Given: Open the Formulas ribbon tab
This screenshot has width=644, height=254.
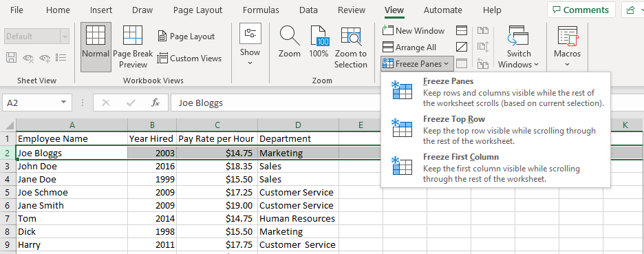Looking at the screenshot, I should point(261,10).
